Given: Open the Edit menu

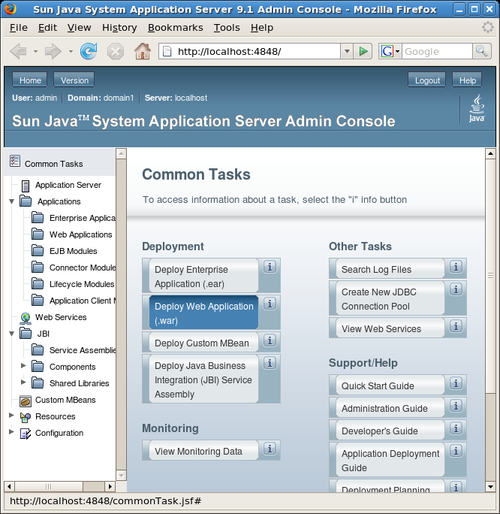Looking at the screenshot, I should point(47,28).
